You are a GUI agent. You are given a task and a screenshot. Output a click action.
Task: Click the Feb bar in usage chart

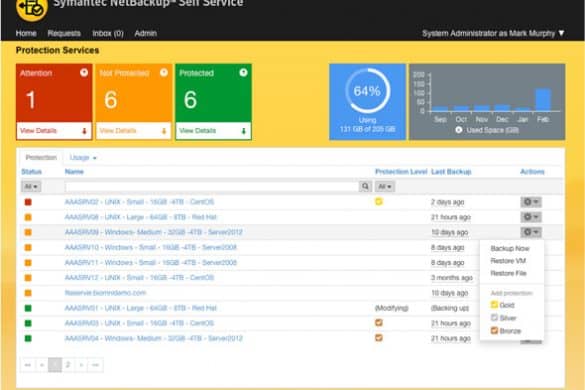pos(543,100)
